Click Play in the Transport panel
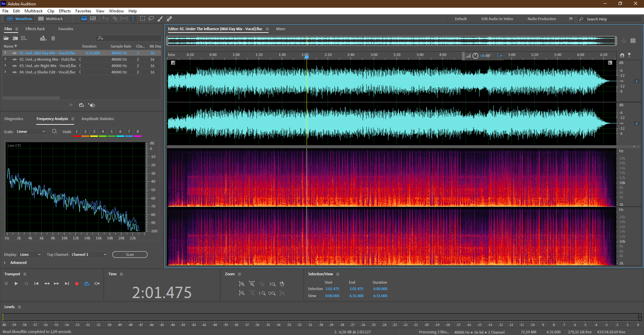Screen dimensions: 644x335 click(x=16, y=284)
